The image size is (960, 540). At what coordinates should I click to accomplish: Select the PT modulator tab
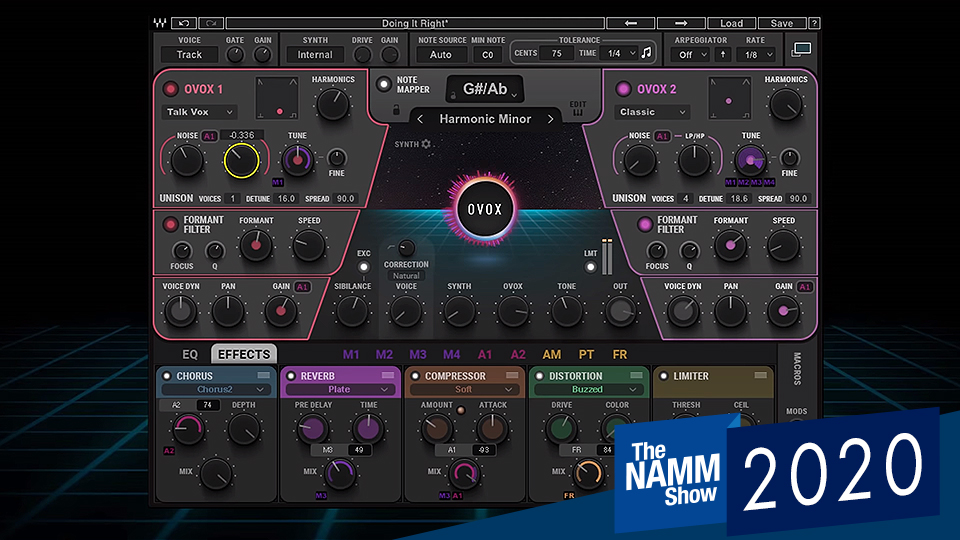(586, 354)
